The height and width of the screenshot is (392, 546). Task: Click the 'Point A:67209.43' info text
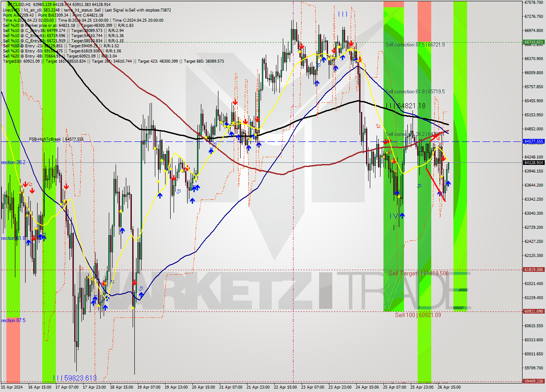pos(19,15)
